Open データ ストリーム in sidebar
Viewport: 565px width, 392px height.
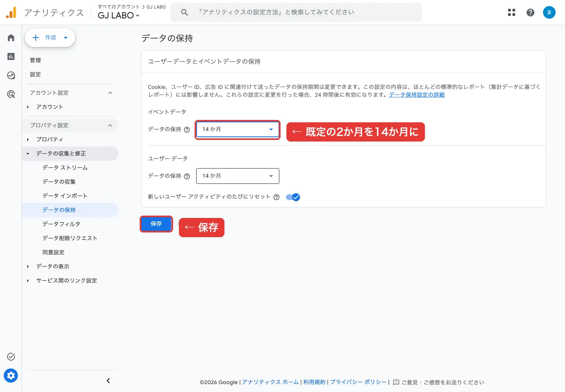pyautogui.click(x=65, y=168)
